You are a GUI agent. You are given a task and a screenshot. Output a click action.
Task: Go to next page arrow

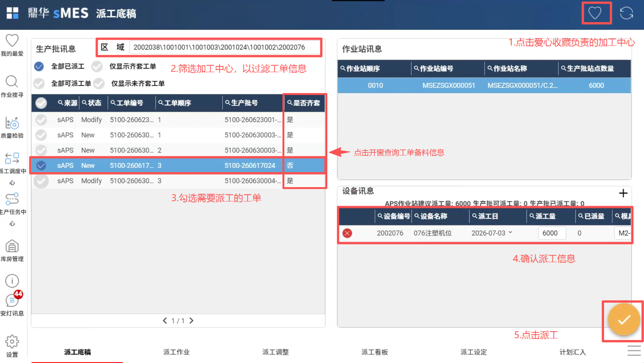(191, 320)
